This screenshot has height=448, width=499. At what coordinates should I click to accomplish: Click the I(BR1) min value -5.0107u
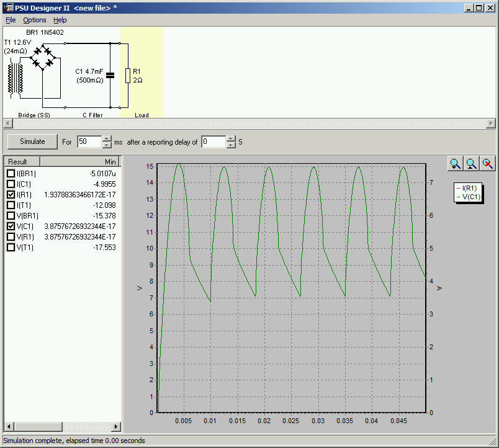click(x=102, y=173)
